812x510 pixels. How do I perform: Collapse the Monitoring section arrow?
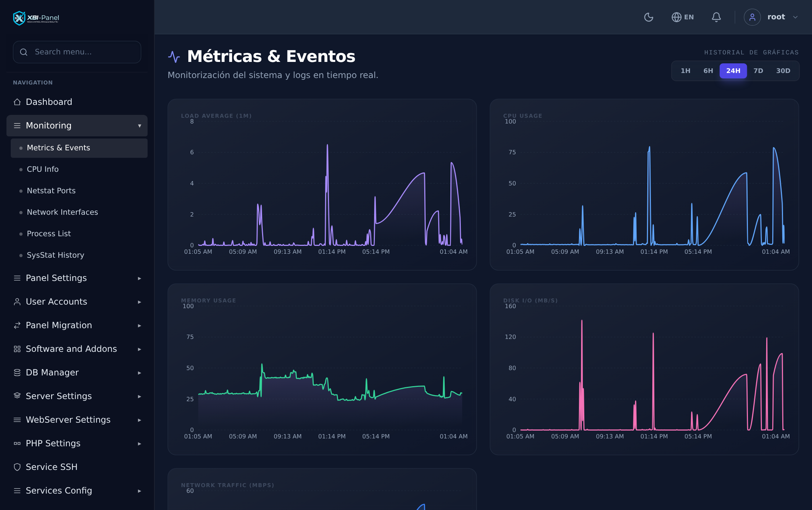tap(139, 126)
